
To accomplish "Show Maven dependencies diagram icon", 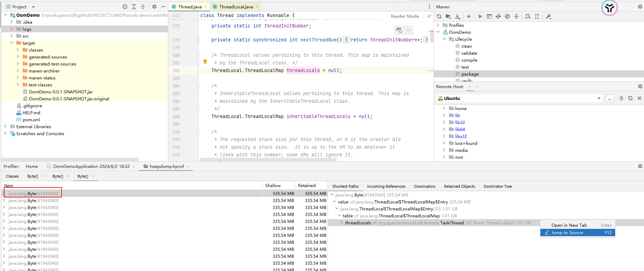I will click(x=537, y=16).
